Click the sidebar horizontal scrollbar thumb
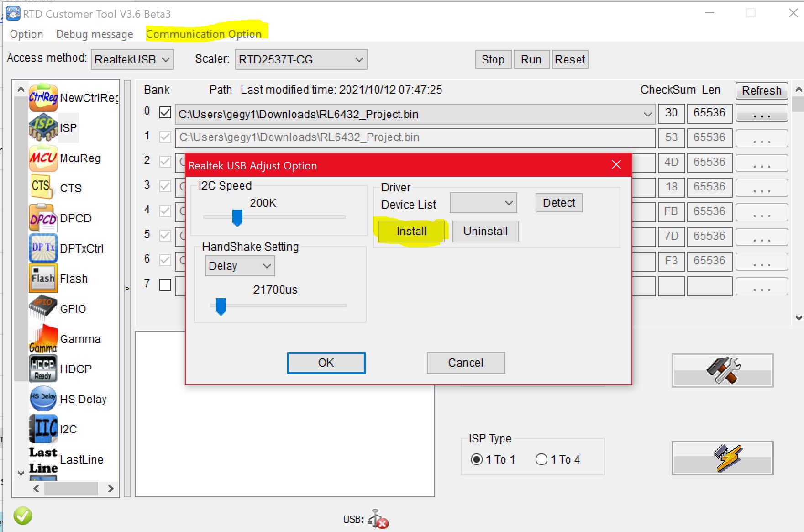The height and width of the screenshot is (532, 804). (71, 489)
